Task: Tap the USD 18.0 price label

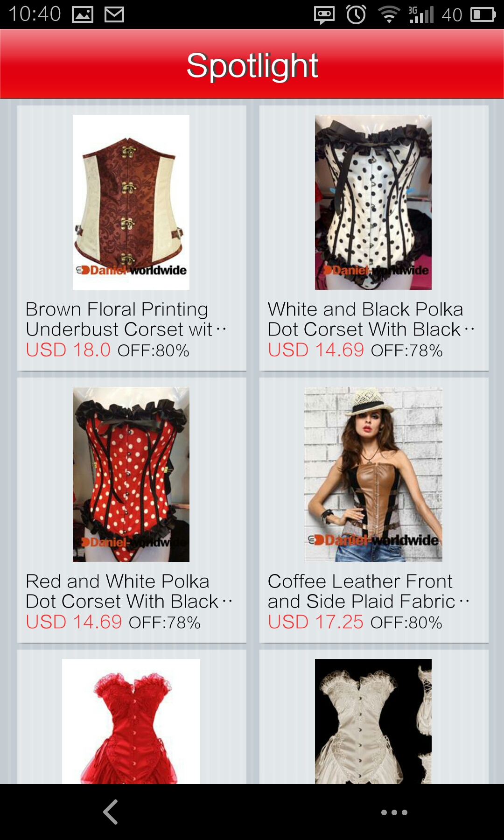Action: pyautogui.click(x=68, y=350)
